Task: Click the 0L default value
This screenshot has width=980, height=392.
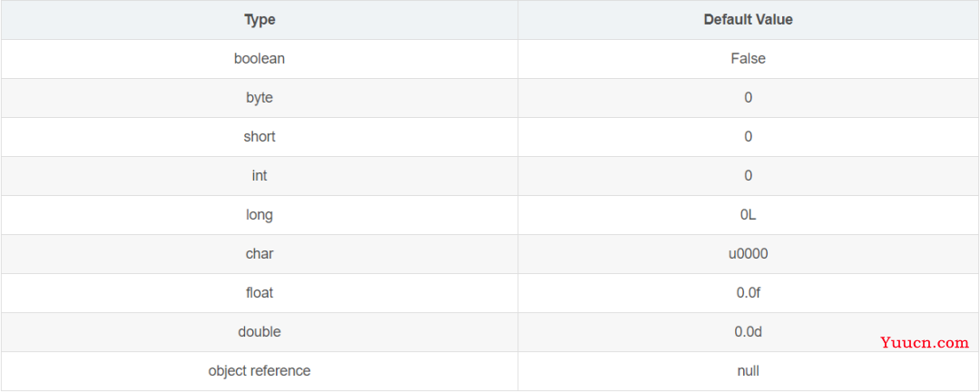Action: (748, 215)
